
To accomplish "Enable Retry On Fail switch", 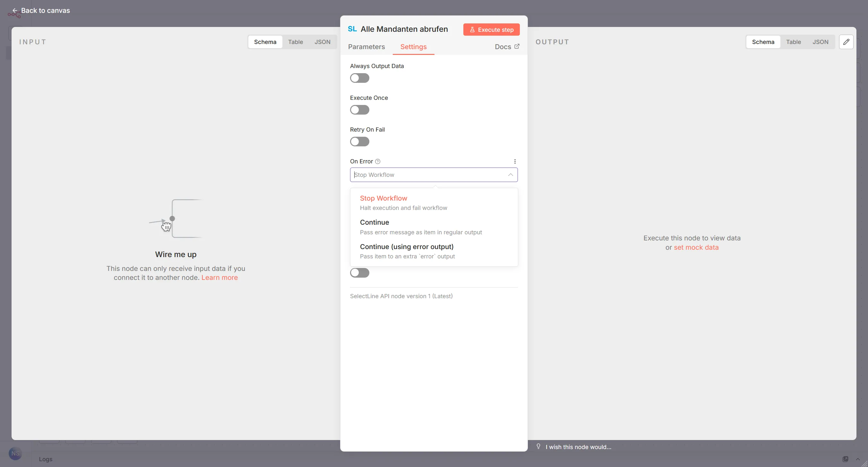I will click(x=359, y=142).
